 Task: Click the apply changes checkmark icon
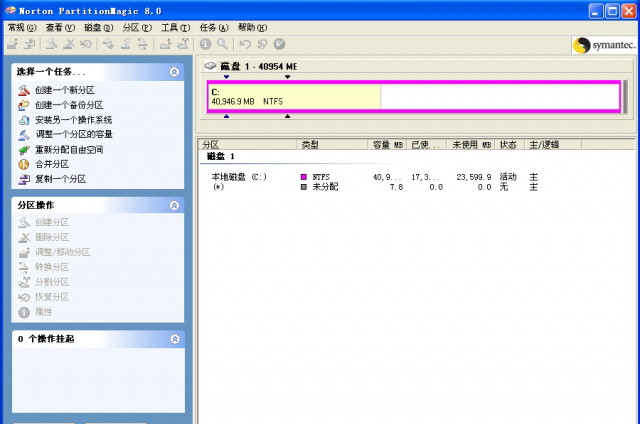pyautogui.click(x=279, y=44)
